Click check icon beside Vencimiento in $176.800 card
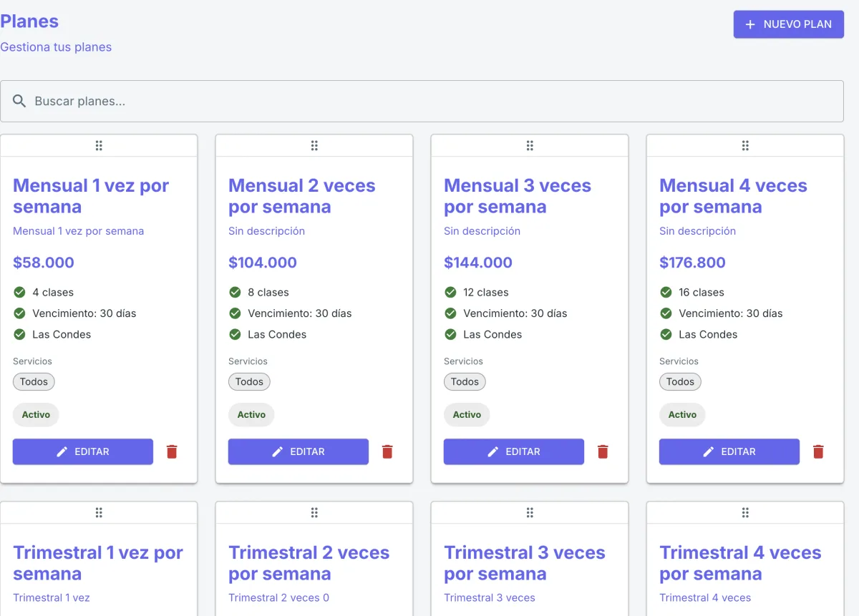859x616 pixels. [666, 313]
